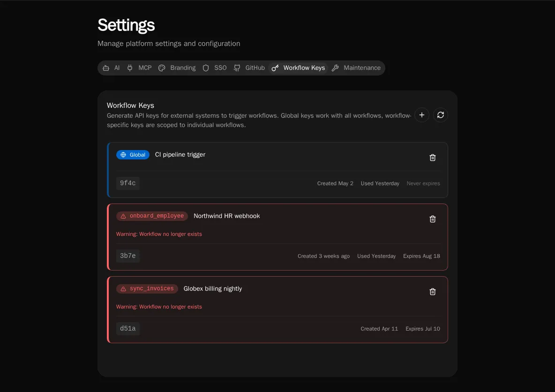Image resolution: width=555 pixels, height=392 pixels.
Task: Click Used Yesterday on the Northwind key
Action: pos(376,256)
